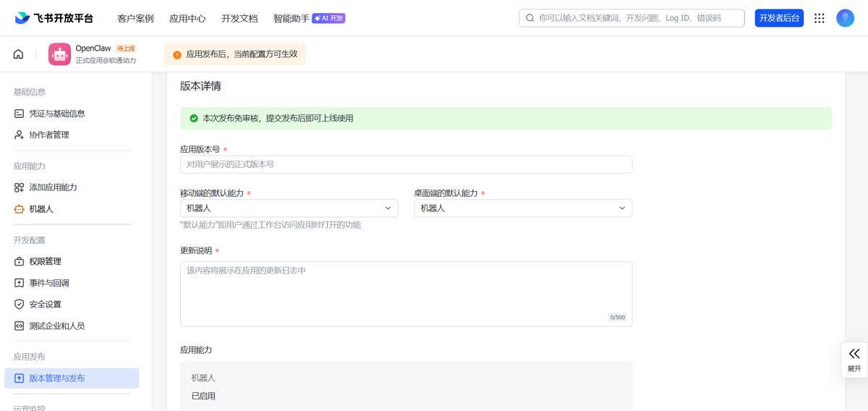Focus the 应用版本号 input field
This screenshot has width=868, height=411.
coord(406,164)
